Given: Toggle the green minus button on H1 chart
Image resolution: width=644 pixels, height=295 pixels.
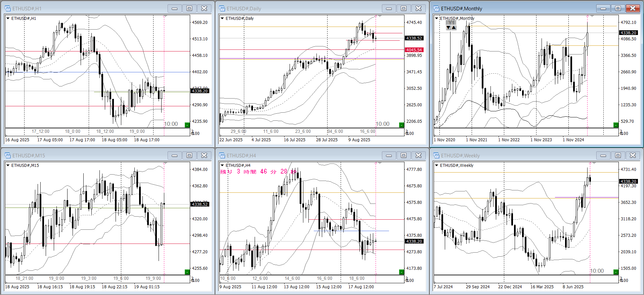Looking at the screenshot, I should pyautogui.click(x=187, y=125).
